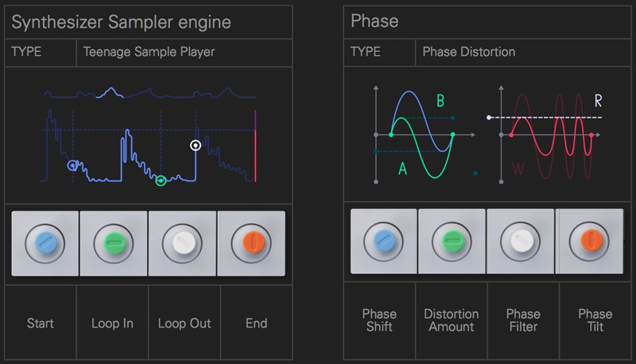The image size is (636, 364).
Task: Click the green loop-in marker on the waveform
Action: [161, 181]
